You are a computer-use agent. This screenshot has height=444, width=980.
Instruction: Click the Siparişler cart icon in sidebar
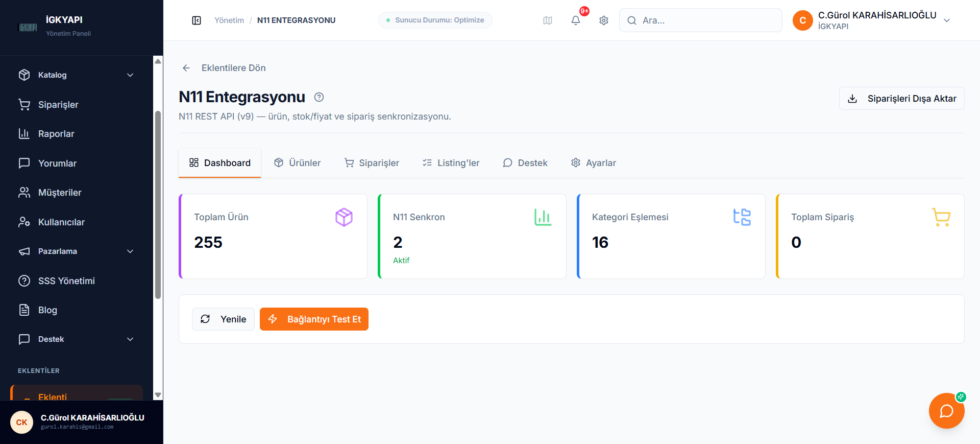click(x=24, y=105)
